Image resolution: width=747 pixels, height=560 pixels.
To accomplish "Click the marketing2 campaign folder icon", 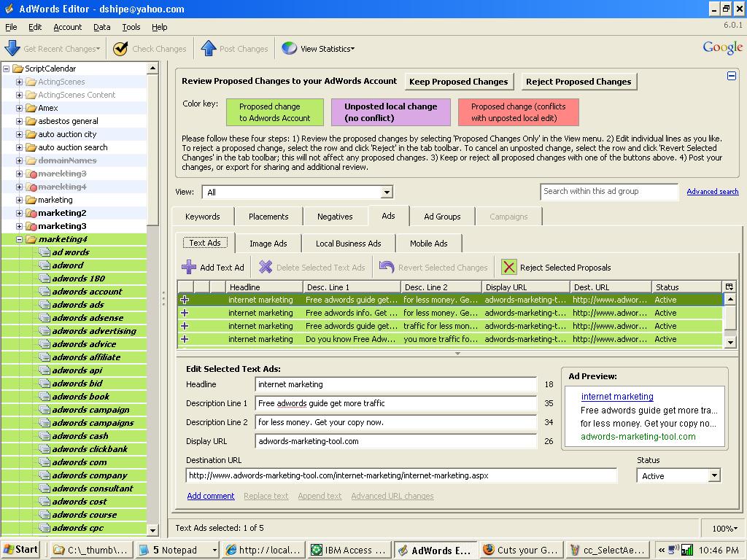I will (x=31, y=213).
